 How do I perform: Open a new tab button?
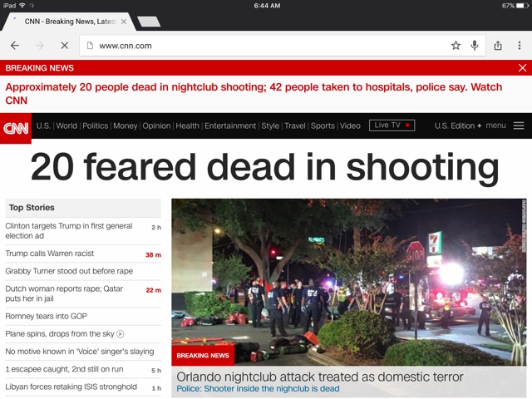click(x=149, y=22)
